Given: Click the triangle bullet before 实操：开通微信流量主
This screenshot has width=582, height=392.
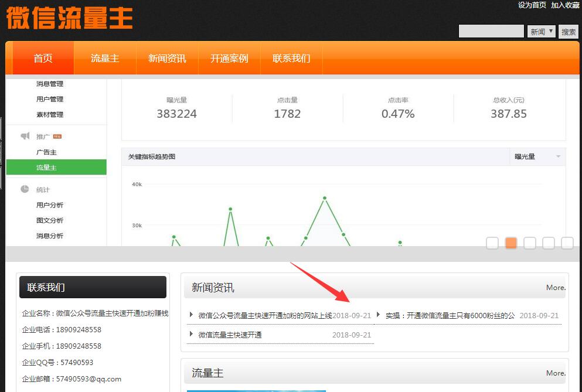Looking at the screenshot, I should click(378, 315).
